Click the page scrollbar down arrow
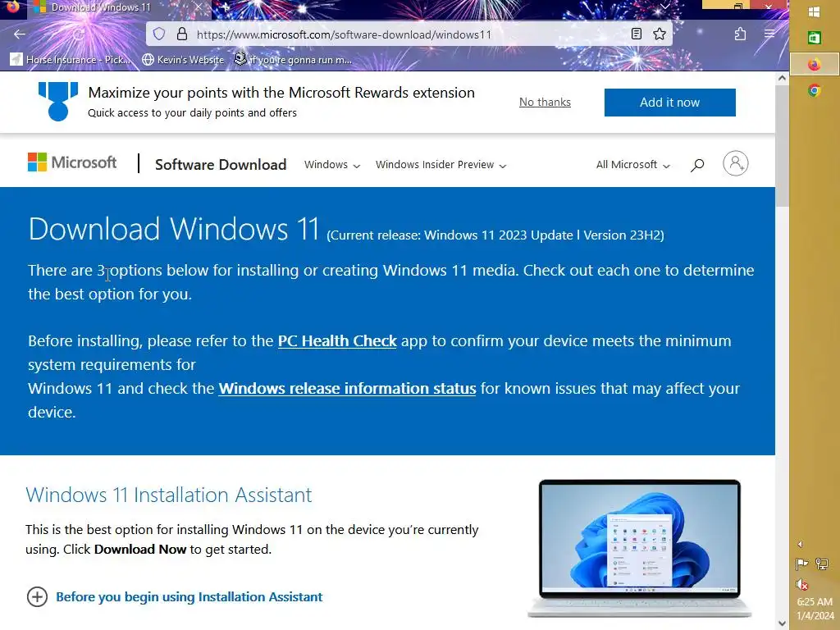840x630 pixels. pyautogui.click(x=782, y=623)
